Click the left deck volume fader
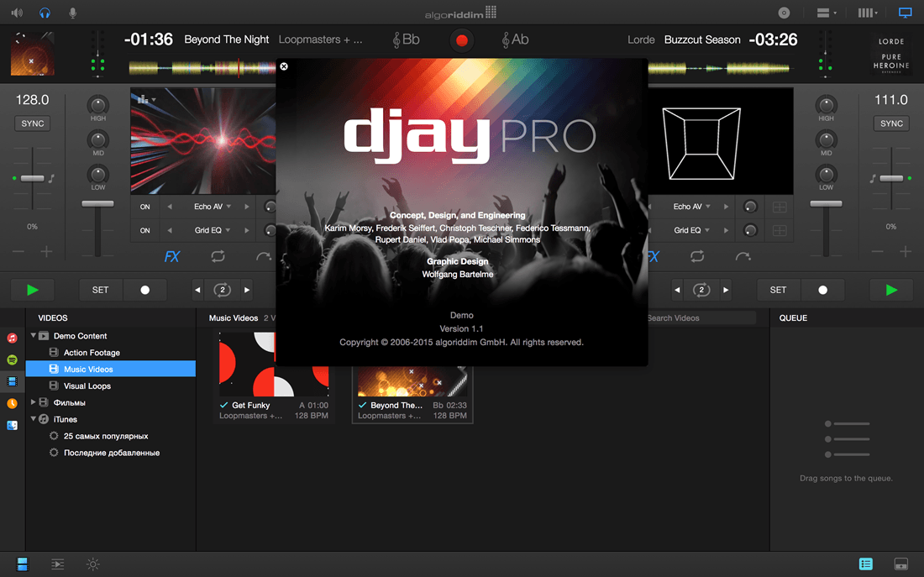 pos(97,203)
